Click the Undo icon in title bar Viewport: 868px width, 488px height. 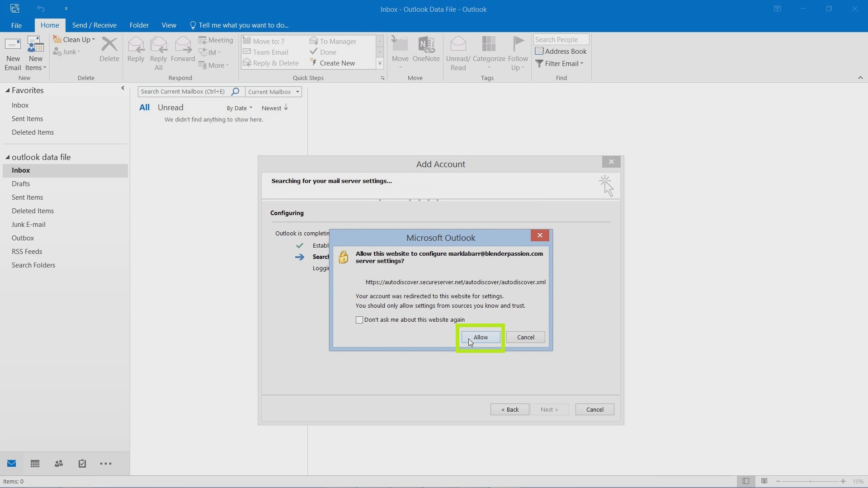click(41, 9)
